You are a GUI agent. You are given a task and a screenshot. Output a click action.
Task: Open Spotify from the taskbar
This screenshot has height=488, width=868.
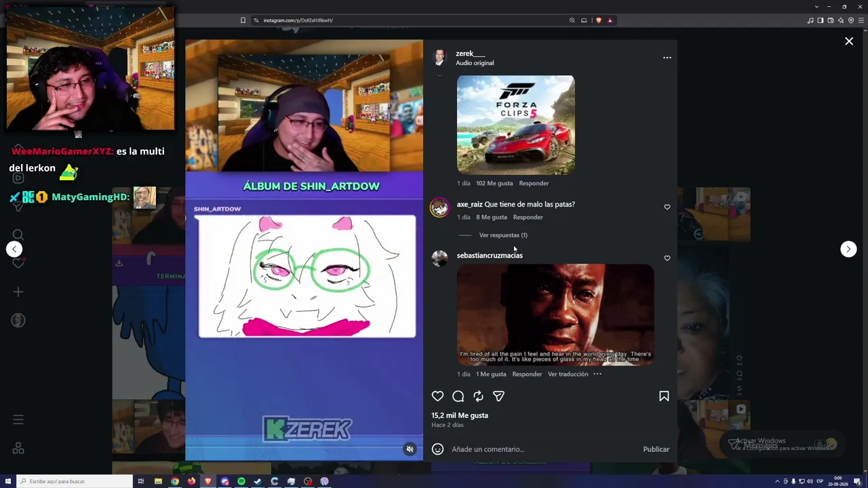[x=241, y=481]
